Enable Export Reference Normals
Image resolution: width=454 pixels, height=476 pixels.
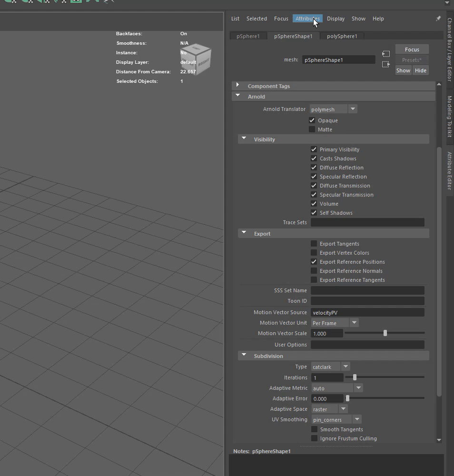[x=314, y=270]
